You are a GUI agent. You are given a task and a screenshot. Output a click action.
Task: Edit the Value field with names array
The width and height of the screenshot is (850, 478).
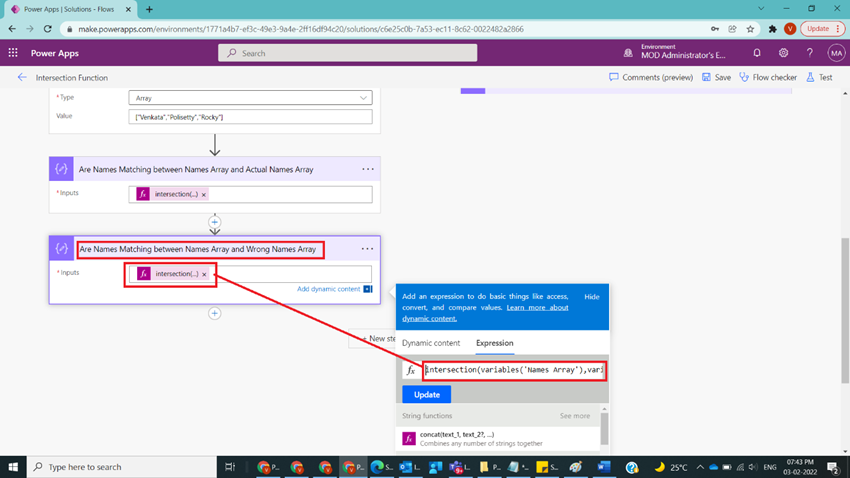coord(250,117)
